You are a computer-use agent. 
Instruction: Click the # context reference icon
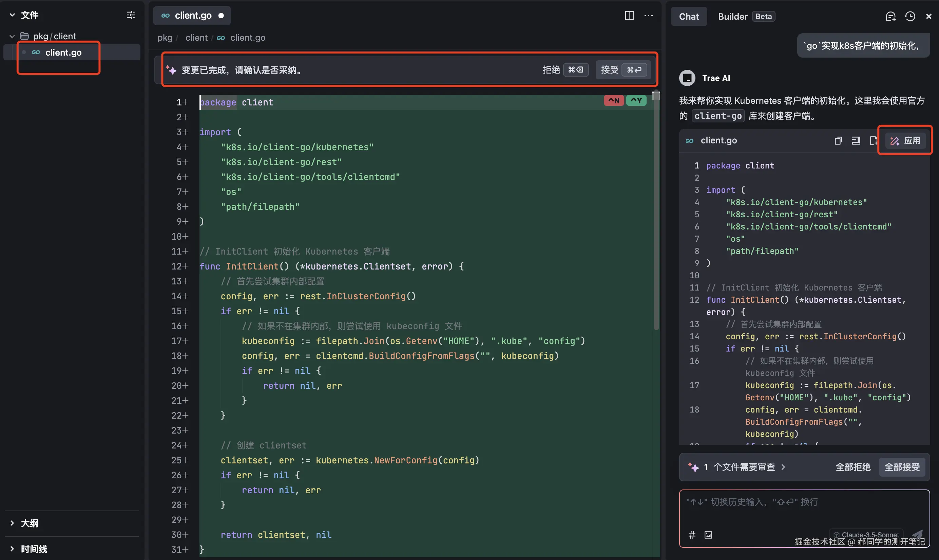(x=692, y=534)
